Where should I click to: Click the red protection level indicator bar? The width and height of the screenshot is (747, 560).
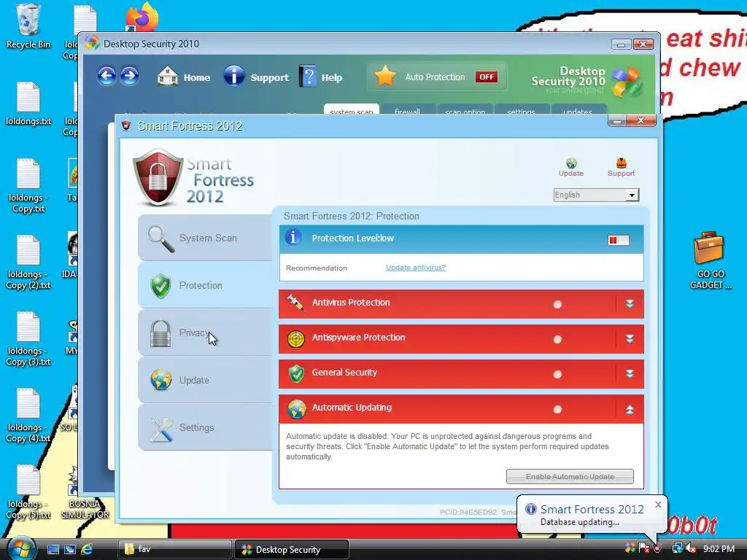(x=619, y=240)
